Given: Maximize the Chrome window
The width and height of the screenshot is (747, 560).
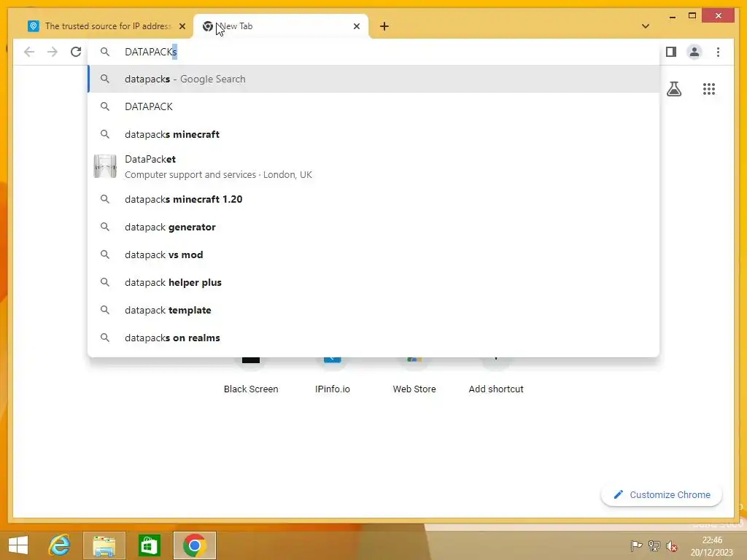Looking at the screenshot, I should (692, 16).
